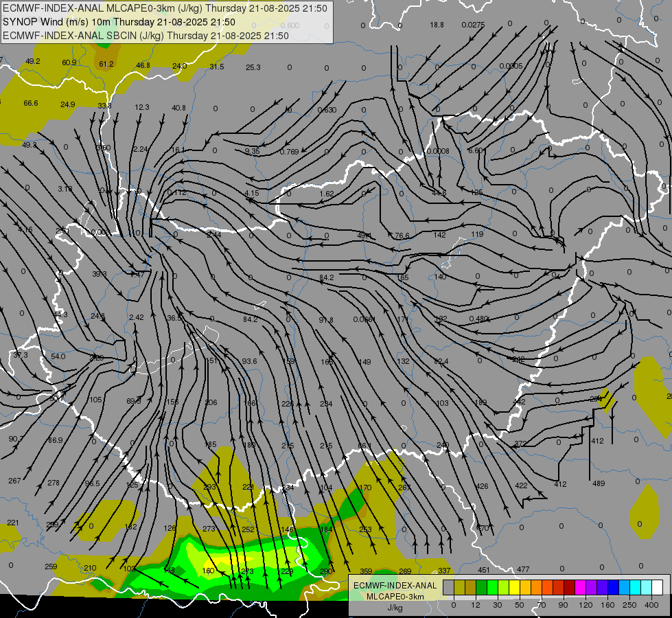Click the yellow-green legend swatch
672x618 pixels.
(504, 587)
